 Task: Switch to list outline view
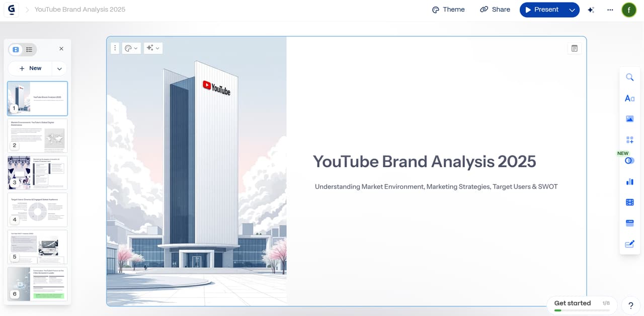point(30,49)
